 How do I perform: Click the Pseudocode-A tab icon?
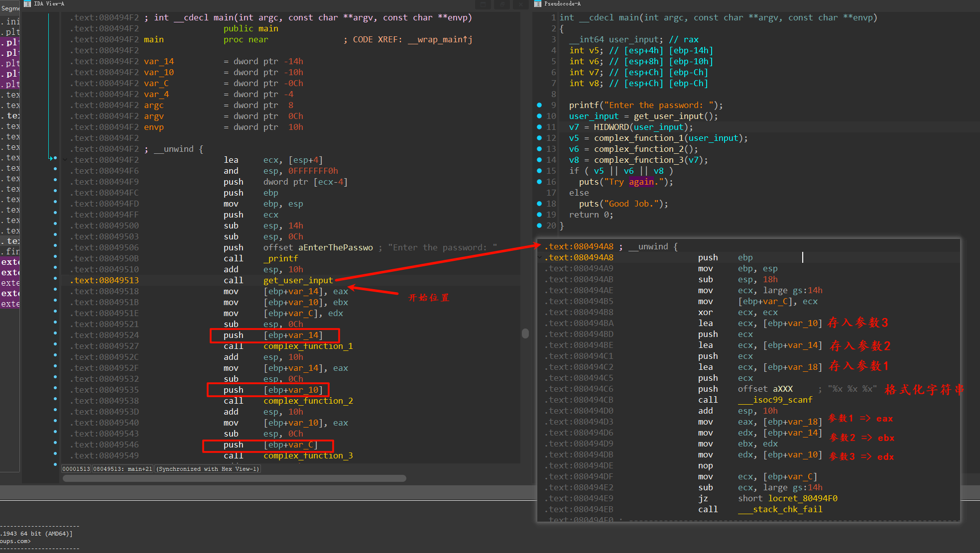538,3
